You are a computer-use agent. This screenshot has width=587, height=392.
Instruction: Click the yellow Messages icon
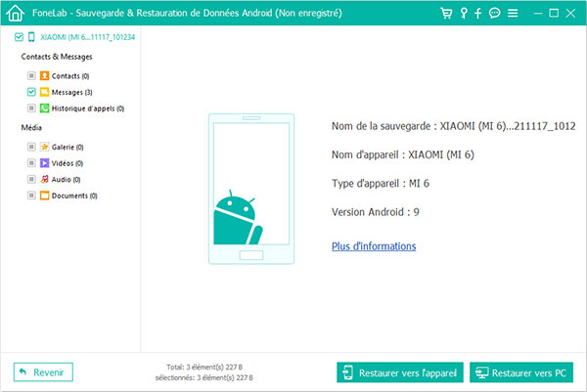[x=45, y=92]
